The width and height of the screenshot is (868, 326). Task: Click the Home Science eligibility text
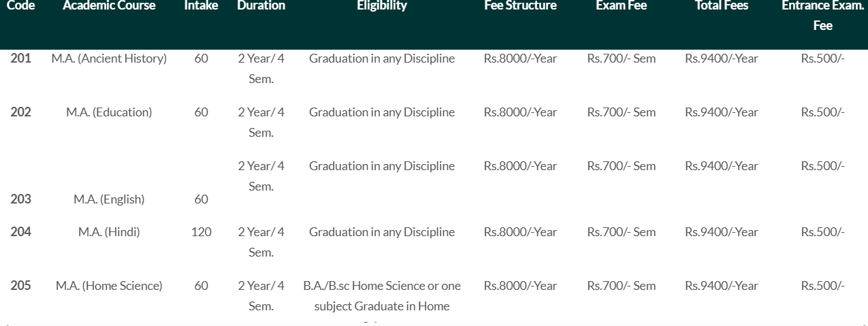382,296
